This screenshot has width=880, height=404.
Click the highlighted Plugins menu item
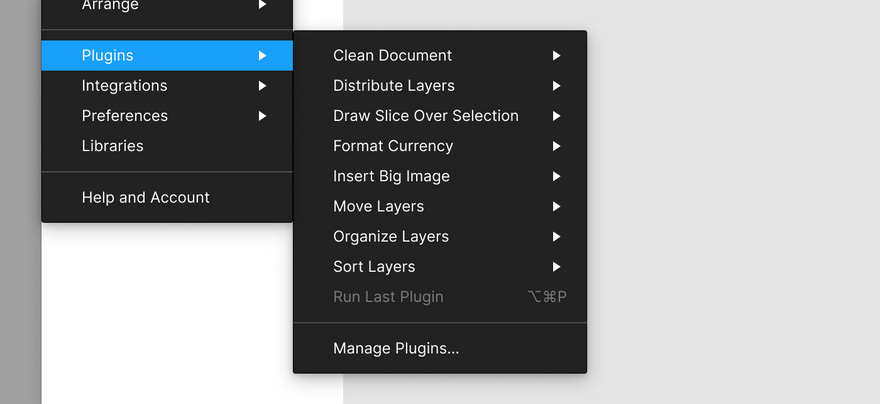(x=167, y=56)
